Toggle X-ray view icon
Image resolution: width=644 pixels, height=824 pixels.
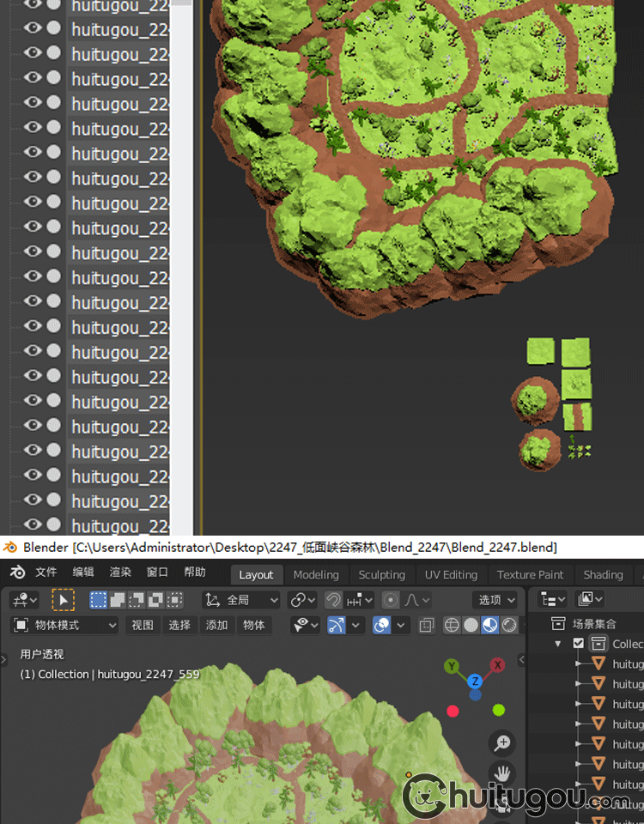(x=427, y=626)
